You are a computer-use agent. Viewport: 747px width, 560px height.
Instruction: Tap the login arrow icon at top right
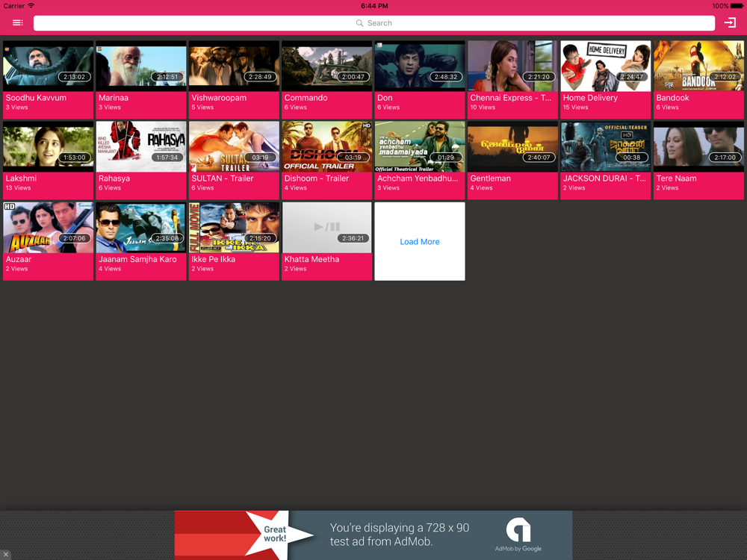pos(730,22)
